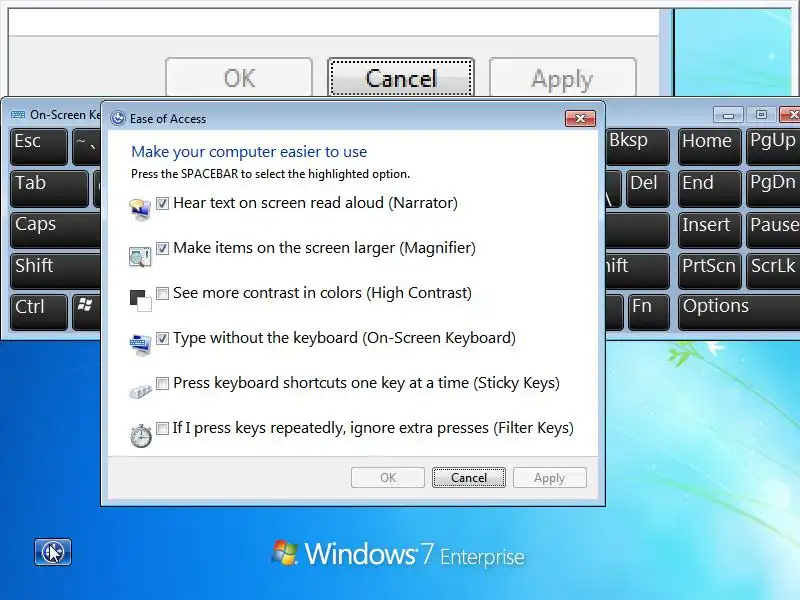Click the On-Screen Keyboard option icon
The width and height of the screenshot is (800, 600).
pyautogui.click(x=140, y=345)
